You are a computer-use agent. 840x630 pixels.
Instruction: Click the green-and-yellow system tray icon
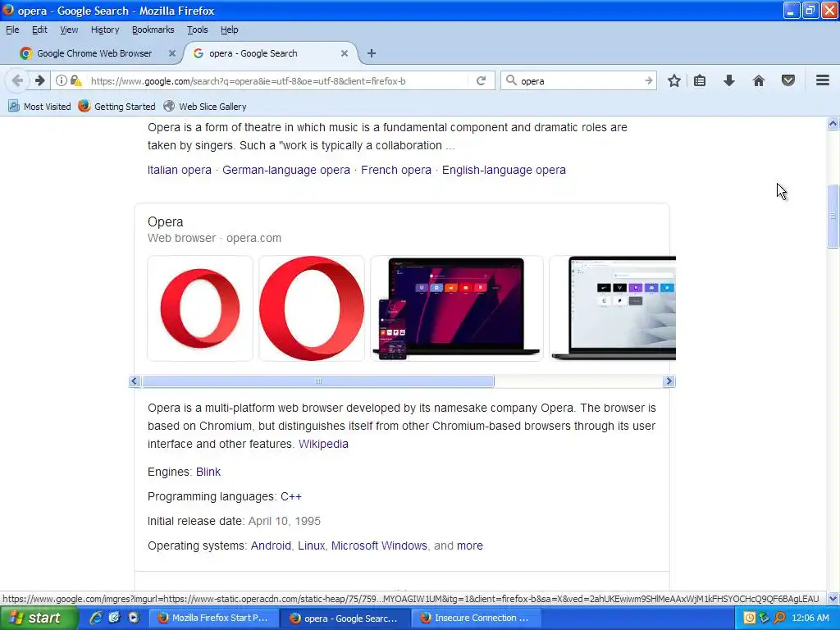pyautogui.click(x=765, y=618)
